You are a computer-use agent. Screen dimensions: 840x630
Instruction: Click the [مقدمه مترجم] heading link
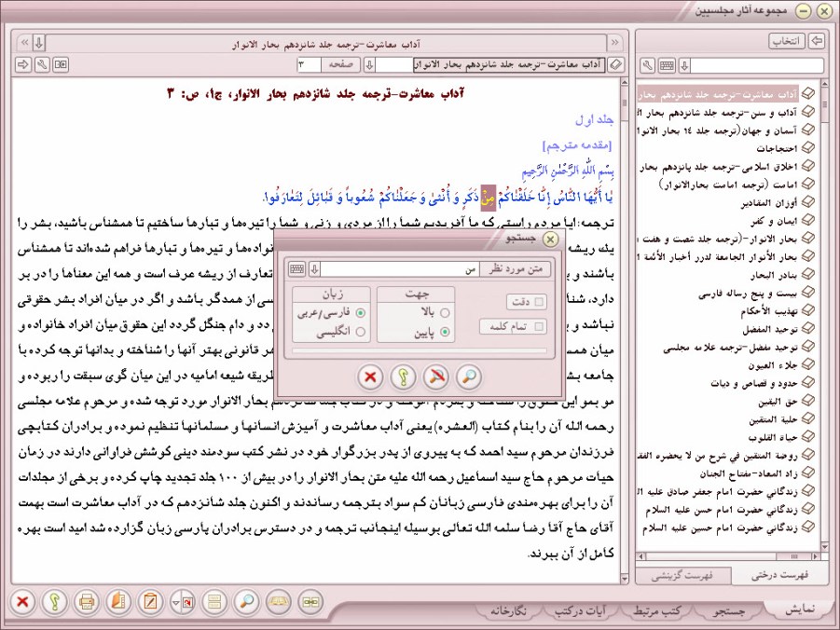pos(577,145)
